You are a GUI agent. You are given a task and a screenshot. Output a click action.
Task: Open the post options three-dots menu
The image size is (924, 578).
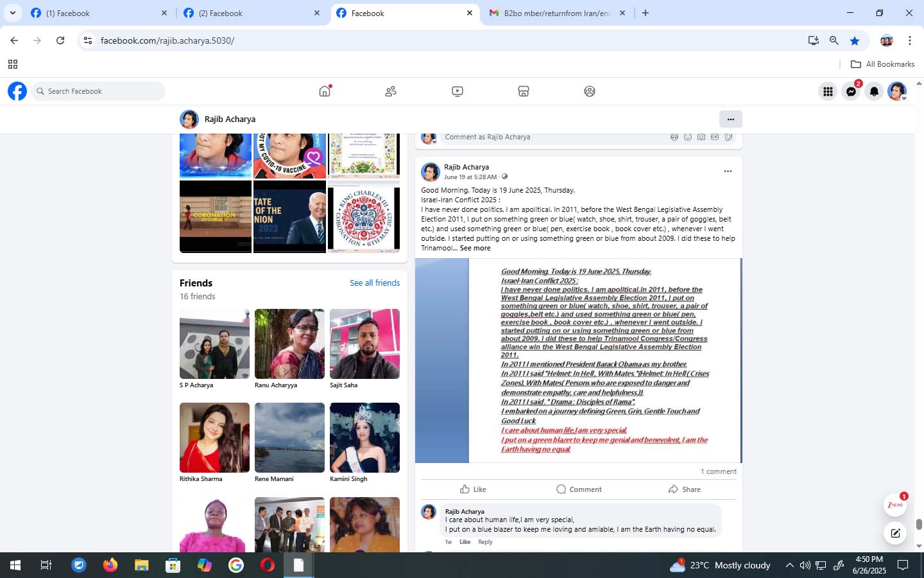pyautogui.click(x=728, y=171)
